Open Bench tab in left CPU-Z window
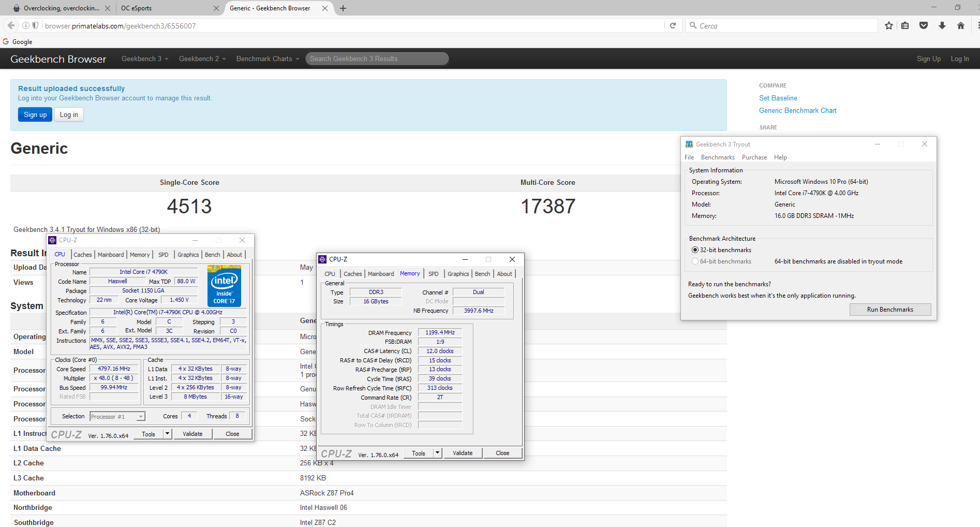This screenshot has height=527, width=980. tap(213, 255)
